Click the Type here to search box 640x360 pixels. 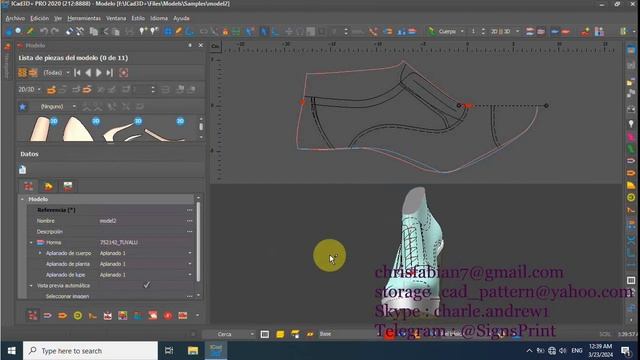(x=90, y=351)
